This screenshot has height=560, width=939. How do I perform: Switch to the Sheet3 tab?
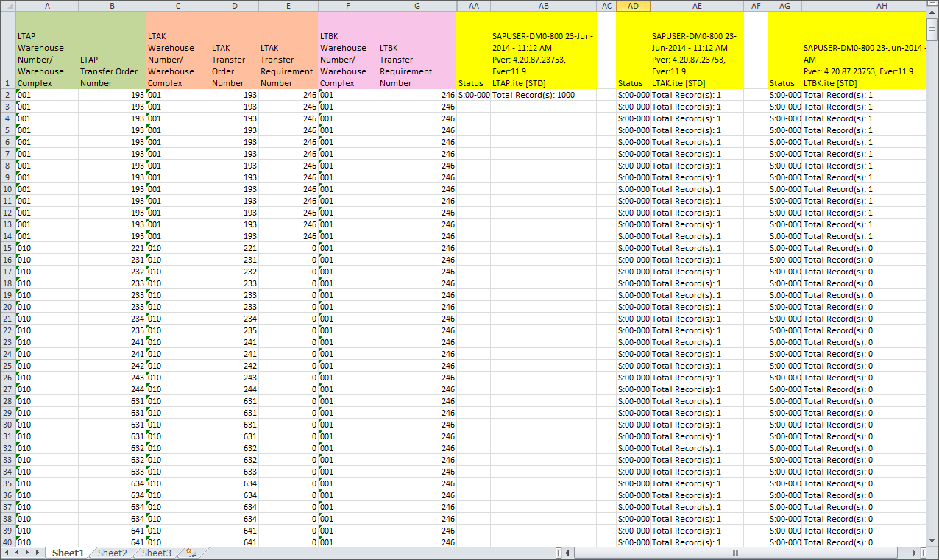[x=156, y=553]
